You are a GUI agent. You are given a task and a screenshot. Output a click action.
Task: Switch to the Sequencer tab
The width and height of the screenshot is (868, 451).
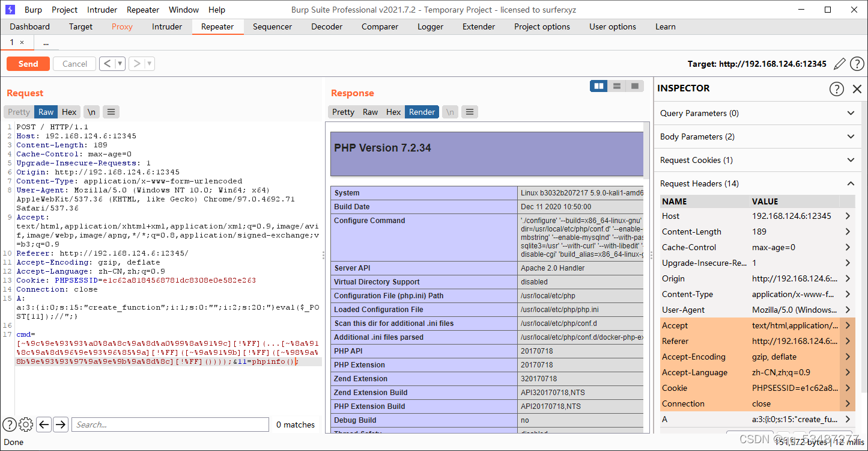272,26
